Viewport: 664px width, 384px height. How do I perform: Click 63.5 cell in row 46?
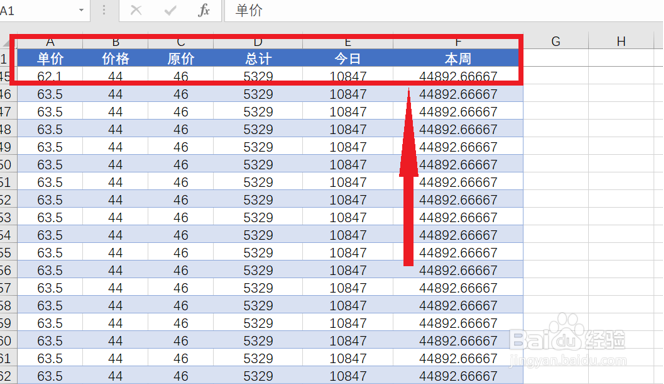tap(50, 94)
